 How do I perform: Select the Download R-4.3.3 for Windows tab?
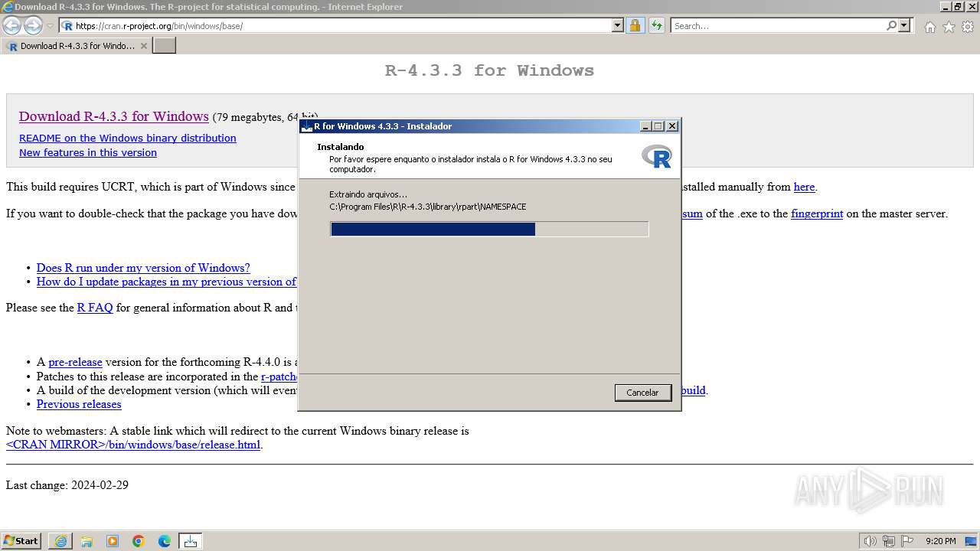point(77,46)
